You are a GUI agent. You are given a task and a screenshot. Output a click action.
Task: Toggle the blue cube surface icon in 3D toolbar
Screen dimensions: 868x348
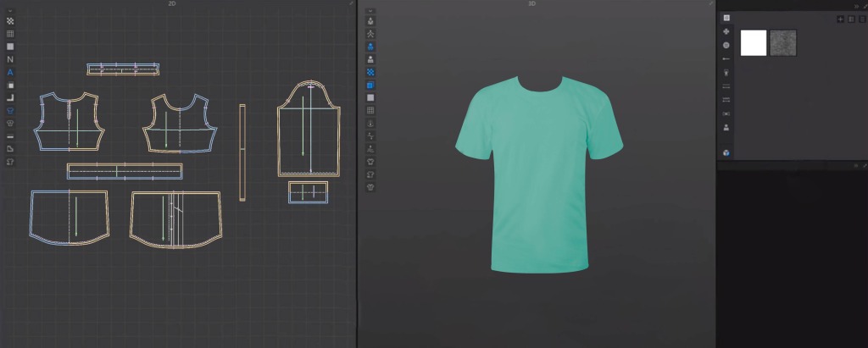[x=370, y=86]
